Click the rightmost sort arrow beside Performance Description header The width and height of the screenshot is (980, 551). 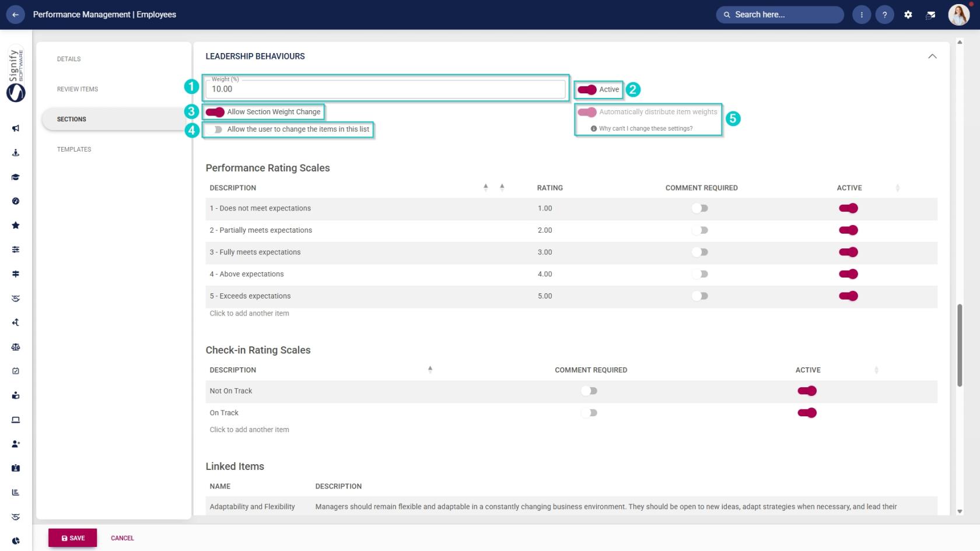tap(502, 187)
